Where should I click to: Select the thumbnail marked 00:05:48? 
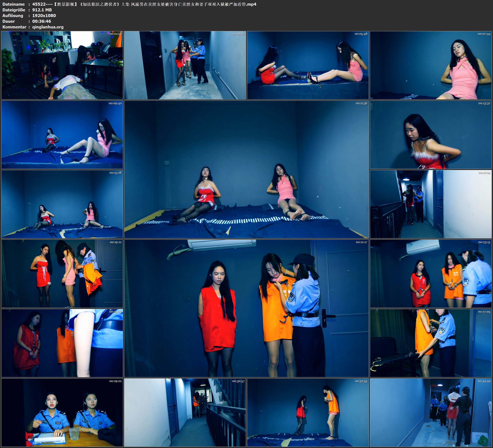tap(308, 65)
